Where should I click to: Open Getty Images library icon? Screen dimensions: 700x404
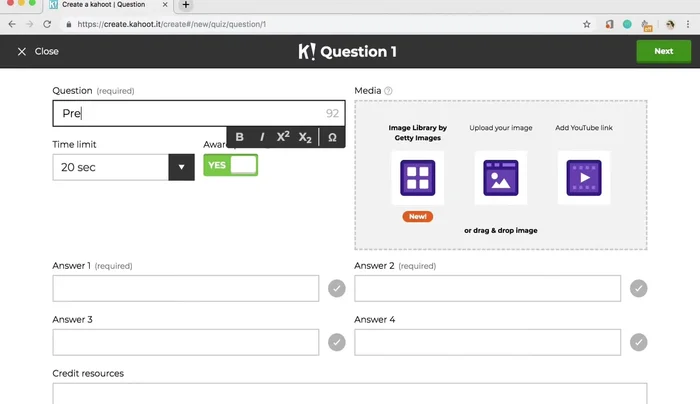pyautogui.click(x=415, y=178)
